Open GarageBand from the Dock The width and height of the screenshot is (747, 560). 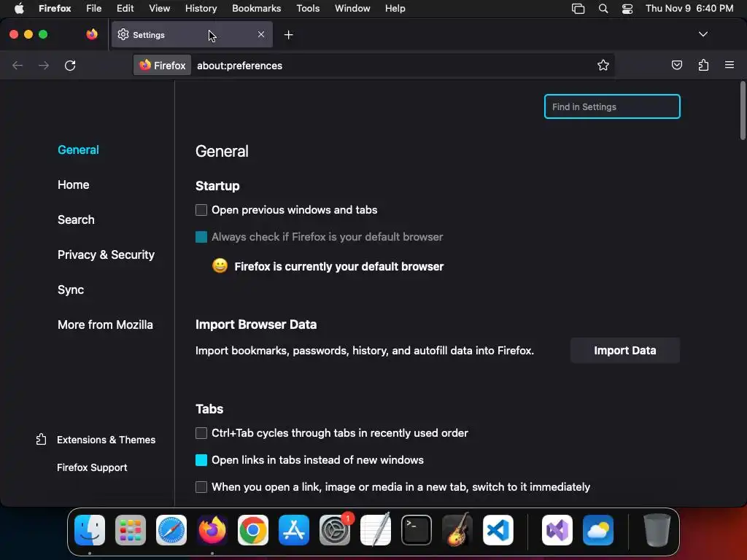(x=457, y=530)
